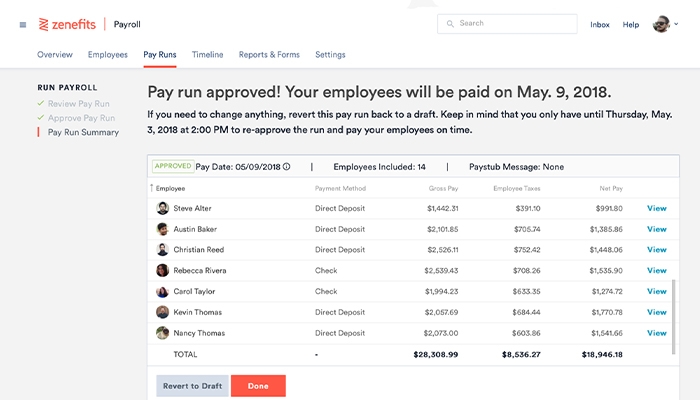
Task: Click Austin Baker's avatar
Action: 162,229
